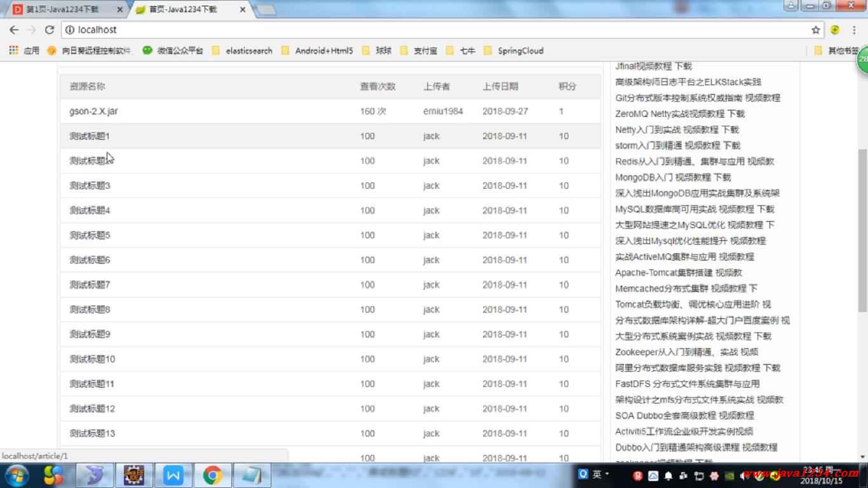Click the extension icon beside the star

point(835,30)
